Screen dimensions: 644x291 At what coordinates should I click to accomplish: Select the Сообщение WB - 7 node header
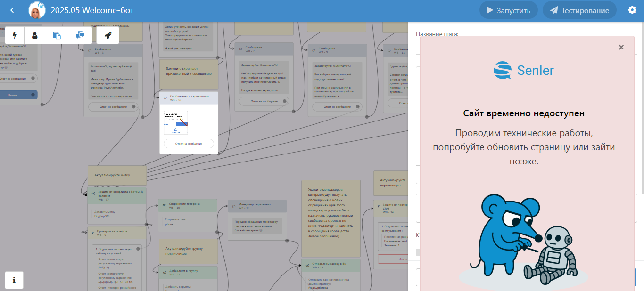264,49
